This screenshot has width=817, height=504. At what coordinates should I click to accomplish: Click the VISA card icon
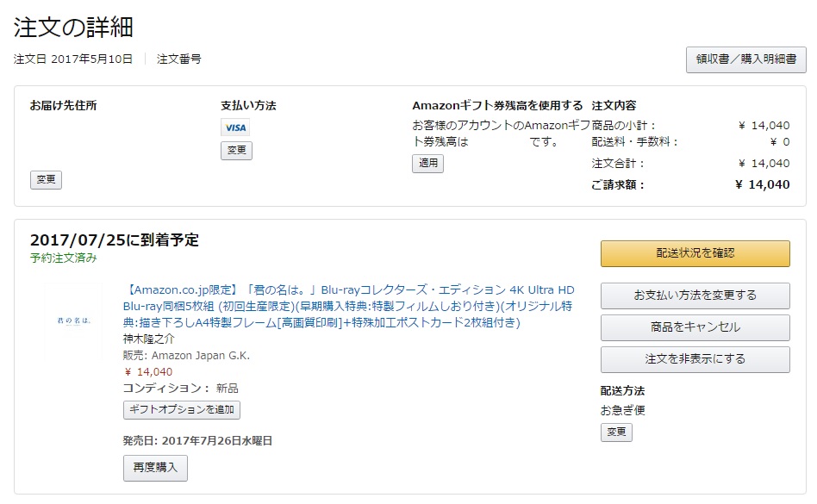pyautogui.click(x=235, y=128)
